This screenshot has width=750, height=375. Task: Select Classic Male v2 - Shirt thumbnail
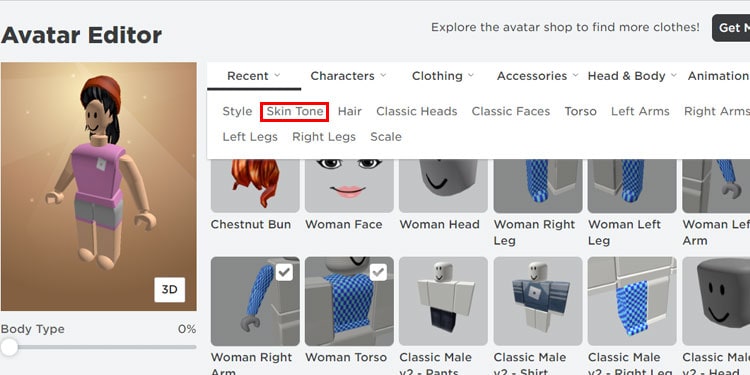pyautogui.click(x=538, y=301)
